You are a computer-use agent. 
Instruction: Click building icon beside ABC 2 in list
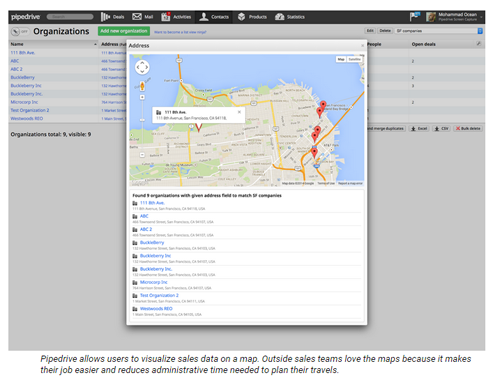coord(135,230)
